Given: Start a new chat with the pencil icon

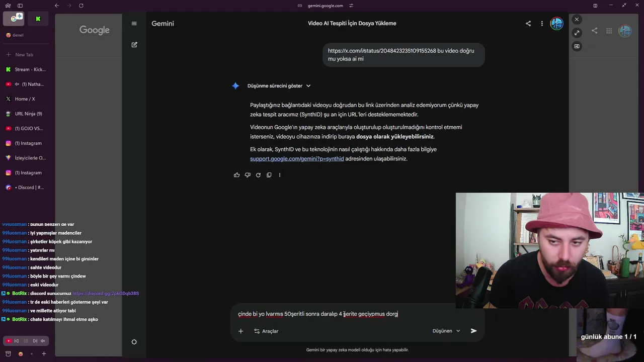Looking at the screenshot, I should click(134, 45).
